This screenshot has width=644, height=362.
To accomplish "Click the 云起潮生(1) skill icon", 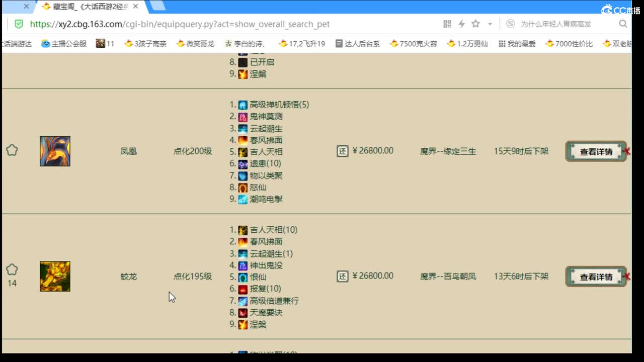I will click(x=243, y=253).
